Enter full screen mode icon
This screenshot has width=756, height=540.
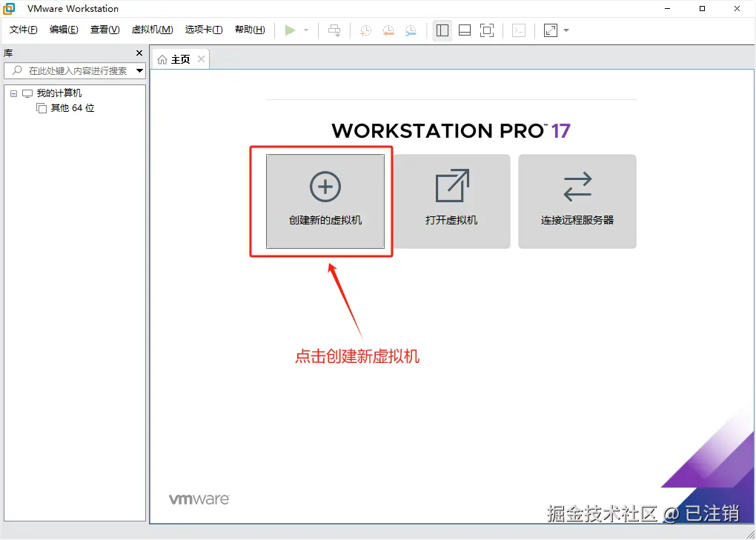click(487, 30)
